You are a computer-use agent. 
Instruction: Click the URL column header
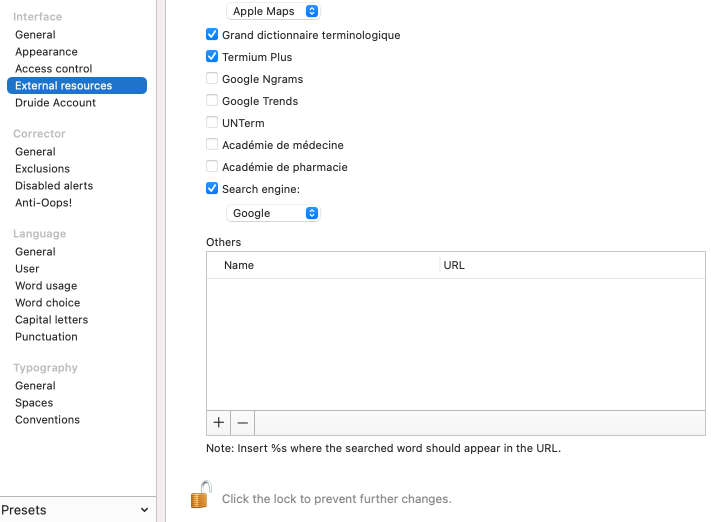[454, 265]
